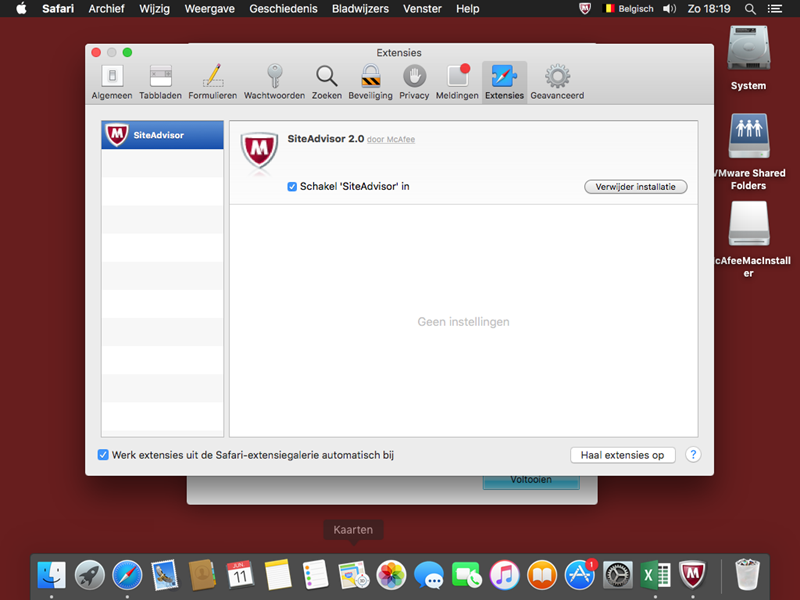
Task: Open the Beveiliging preferences pane
Action: tap(370, 82)
